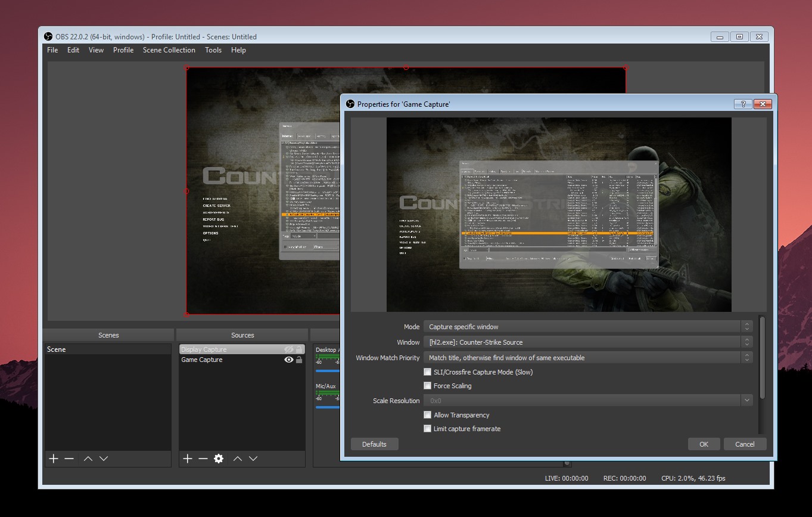Click the OBS logo in Properties dialog title
This screenshot has height=517, width=812.
tap(350, 104)
